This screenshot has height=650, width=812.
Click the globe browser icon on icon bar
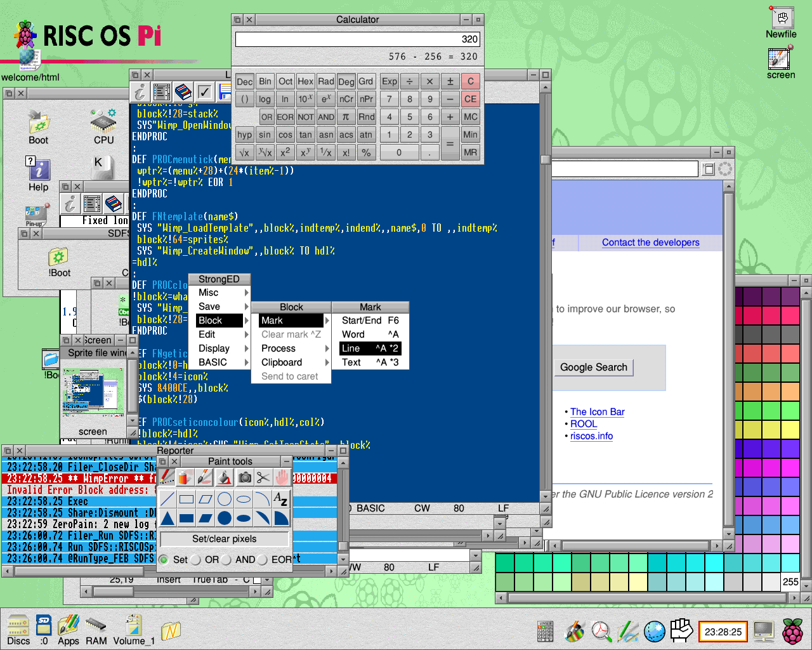click(x=654, y=631)
